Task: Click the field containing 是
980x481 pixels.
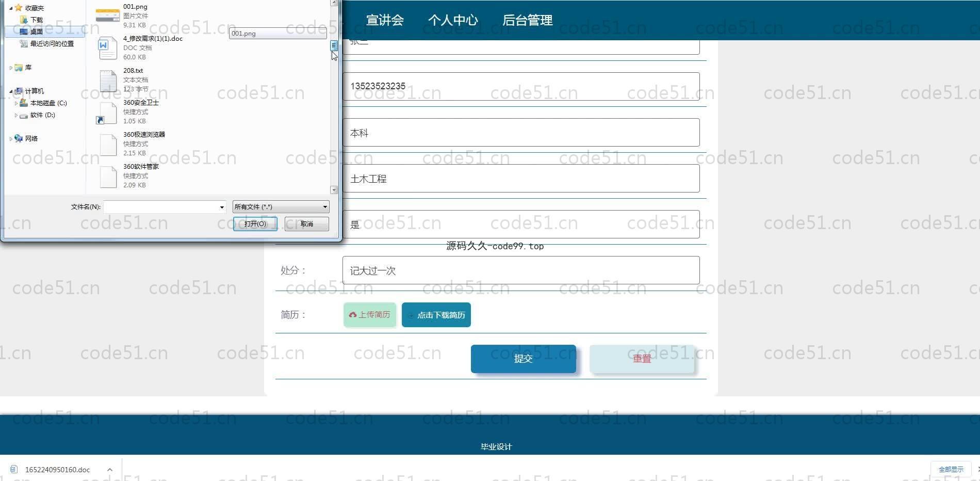Action: pos(521,225)
